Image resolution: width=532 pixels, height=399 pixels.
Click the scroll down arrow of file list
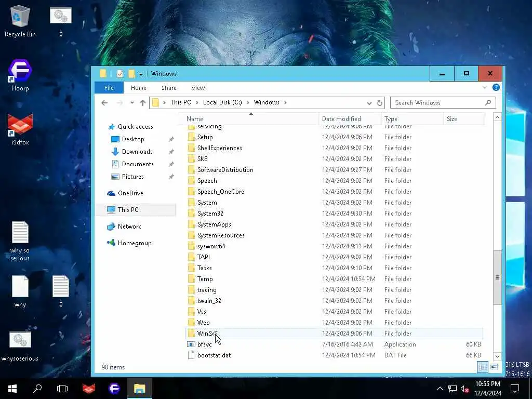(497, 356)
